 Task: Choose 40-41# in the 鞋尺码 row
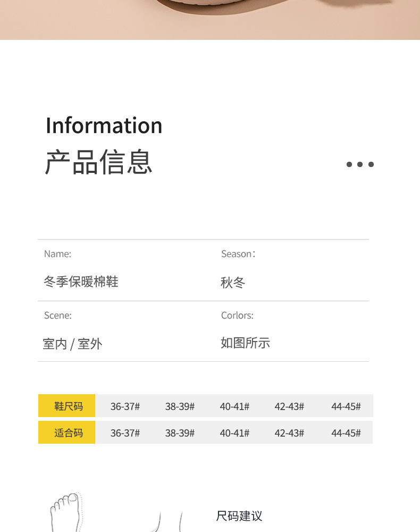click(x=234, y=406)
